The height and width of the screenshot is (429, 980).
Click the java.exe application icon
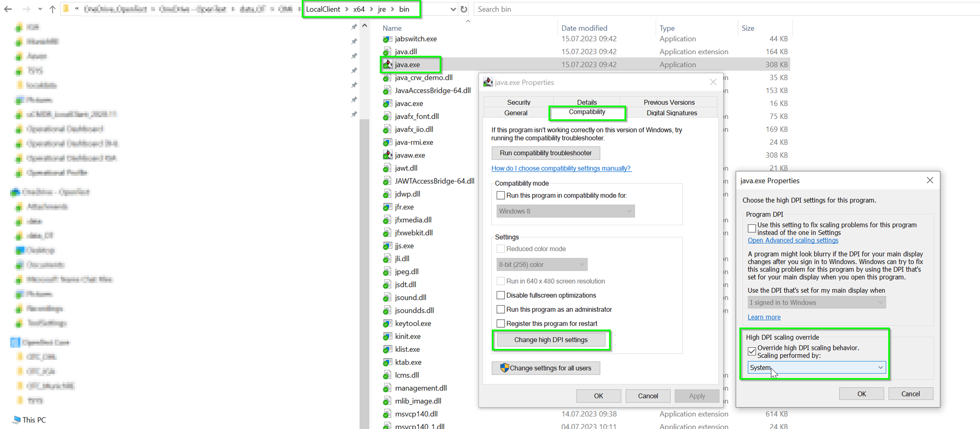coord(387,64)
